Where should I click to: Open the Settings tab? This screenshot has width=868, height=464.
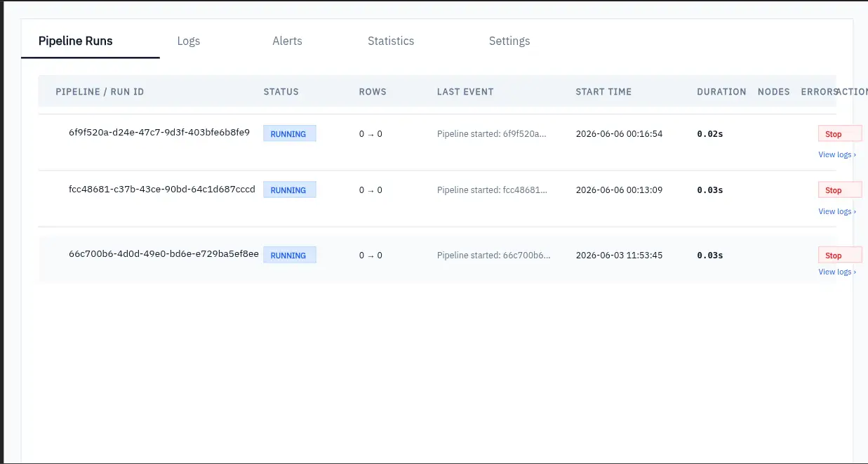[x=509, y=41]
